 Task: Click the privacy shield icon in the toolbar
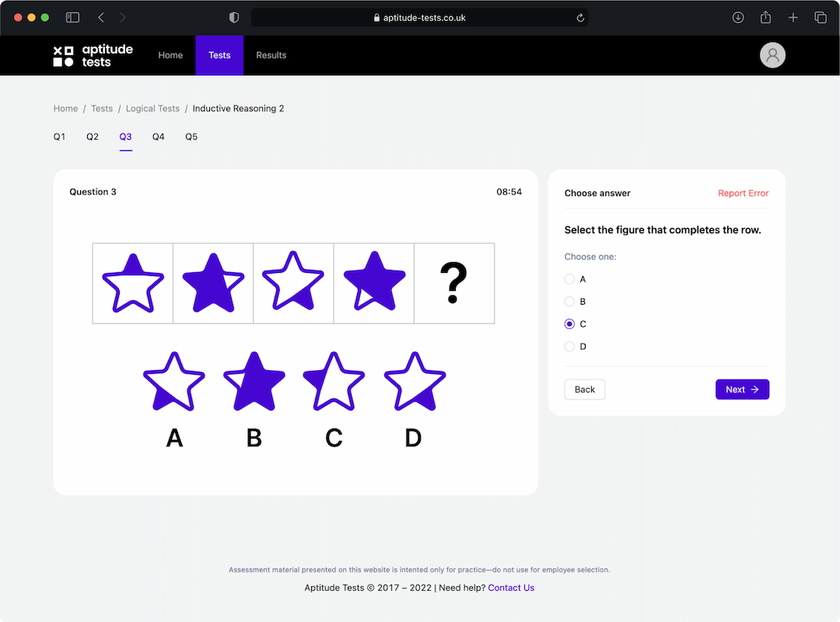[x=235, y=17]
